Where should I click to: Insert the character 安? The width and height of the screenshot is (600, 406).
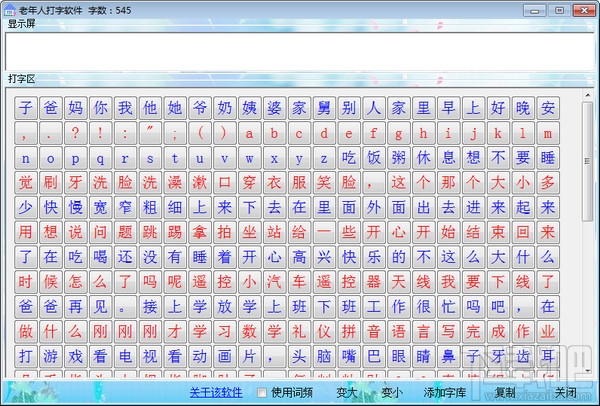pyautogui.click(x=548, y=108)
